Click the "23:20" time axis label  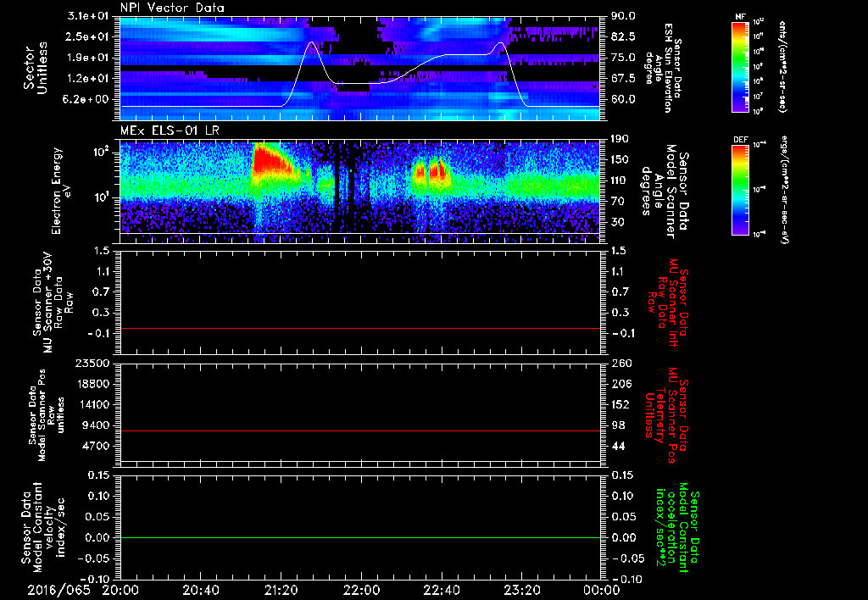coord(521,590)
